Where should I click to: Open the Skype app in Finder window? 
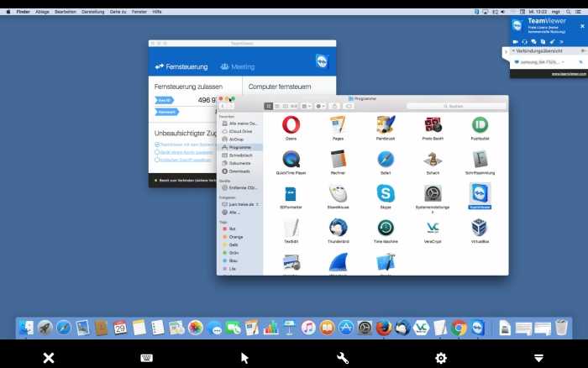pos(386,194)
